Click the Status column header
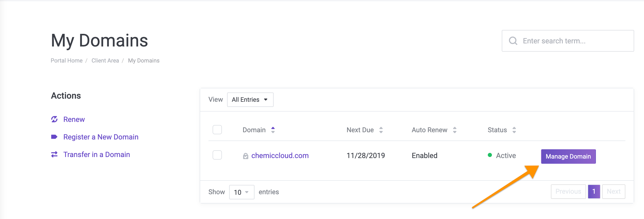644x219 pixels. 497,130
